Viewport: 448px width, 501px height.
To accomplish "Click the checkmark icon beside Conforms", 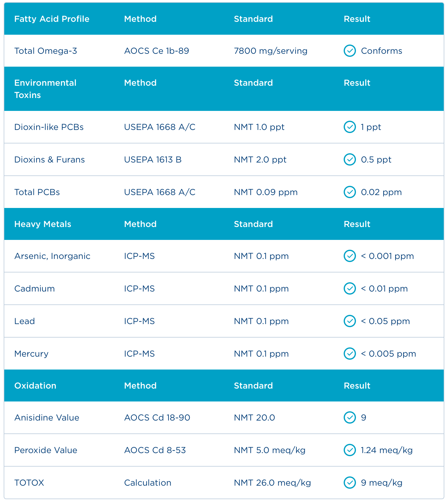I will click(x=350, y=51).
